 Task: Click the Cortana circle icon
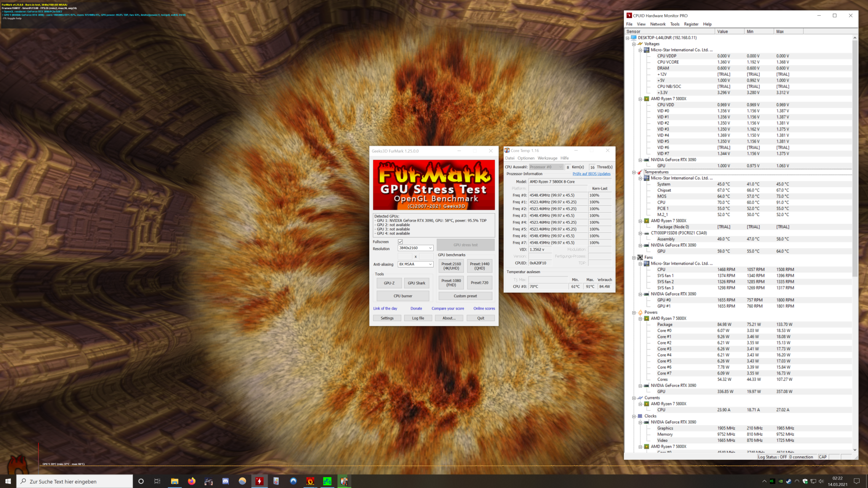tap(141, 481)
